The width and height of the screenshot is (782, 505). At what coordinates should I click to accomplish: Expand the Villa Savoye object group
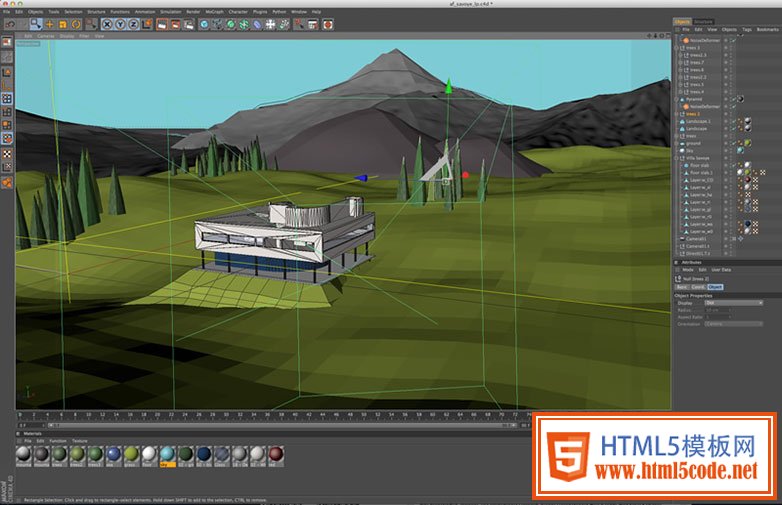click(x=677, y=158)
